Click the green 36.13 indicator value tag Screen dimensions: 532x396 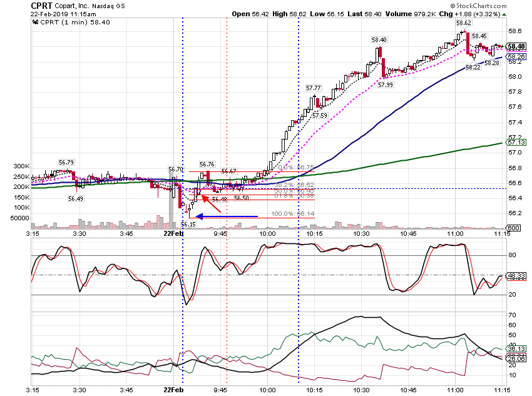click(516, 348)
